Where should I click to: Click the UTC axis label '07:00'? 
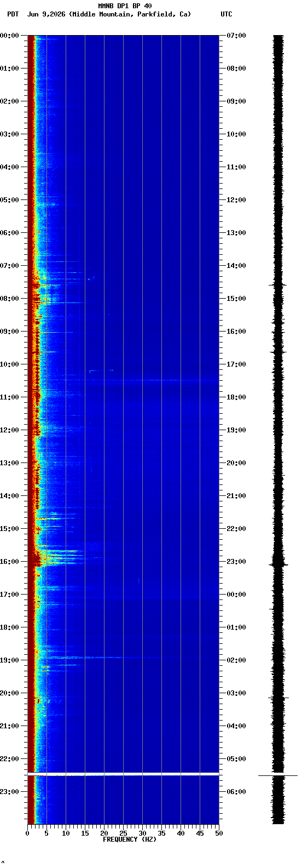click(236, 36)
